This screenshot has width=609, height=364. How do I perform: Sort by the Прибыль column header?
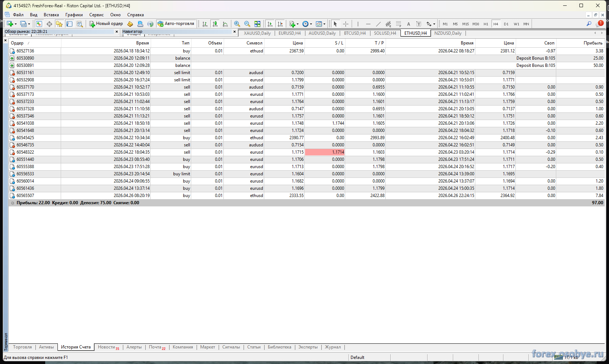click(x=593, y=43)
